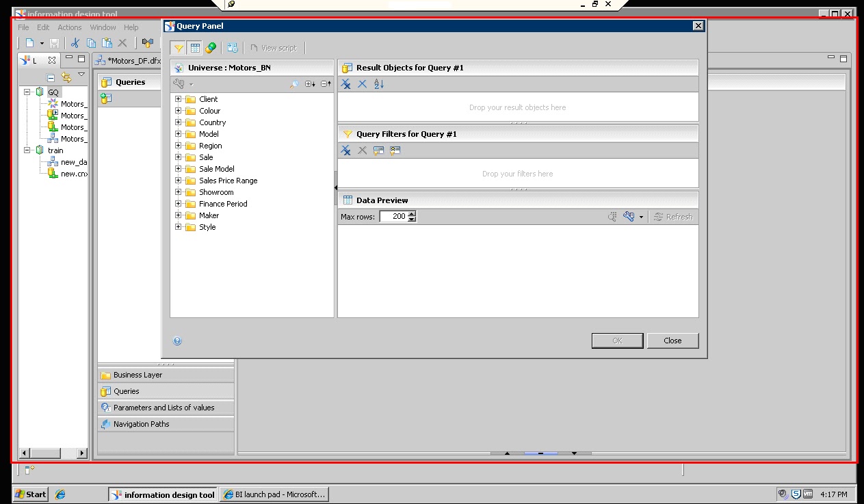Click the View script button
This screenshot has height=504, width=864.
[275, 47]
